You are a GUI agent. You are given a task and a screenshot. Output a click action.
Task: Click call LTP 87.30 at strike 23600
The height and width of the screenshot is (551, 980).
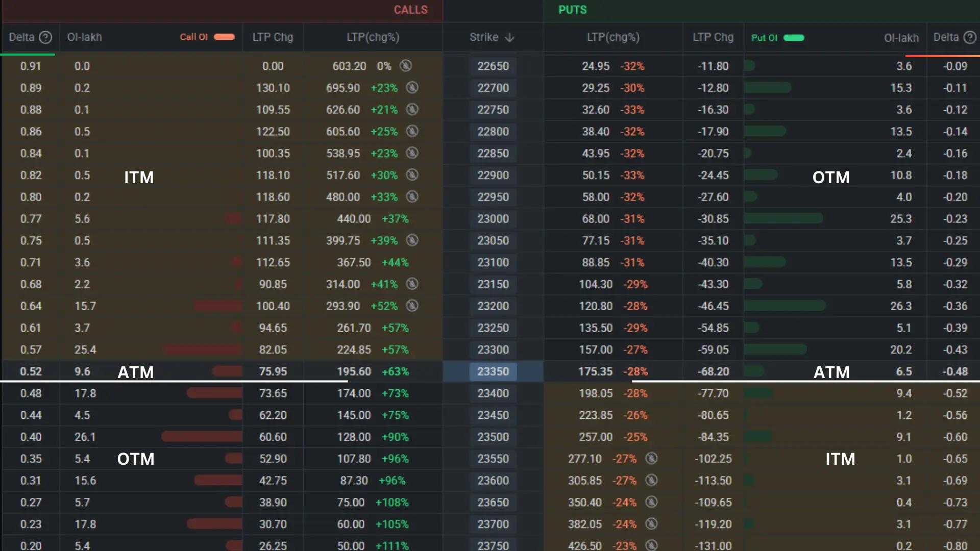click(354, 481)
